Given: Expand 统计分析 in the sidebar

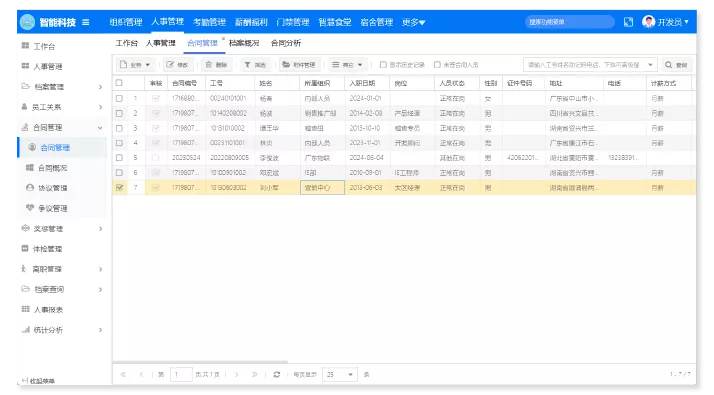Looking at the screenshot, I should 101,330.
